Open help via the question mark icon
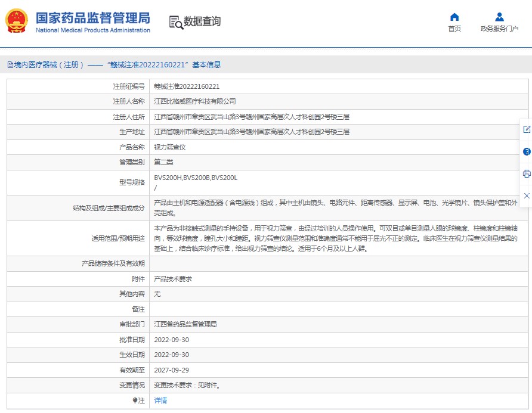This screenshot has height=413, width=532. tap(526, 151)
